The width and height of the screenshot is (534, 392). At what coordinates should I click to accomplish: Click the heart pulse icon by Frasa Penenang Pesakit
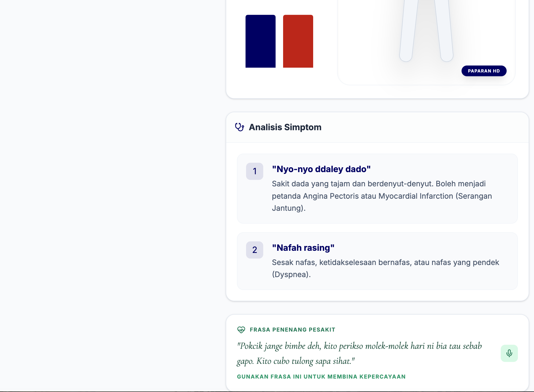pos(241,330)
